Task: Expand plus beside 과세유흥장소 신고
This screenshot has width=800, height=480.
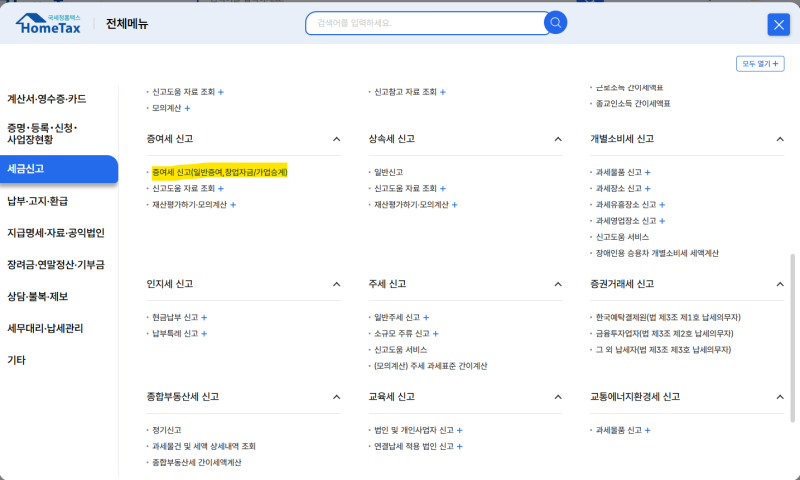Action: pos(662,205)
